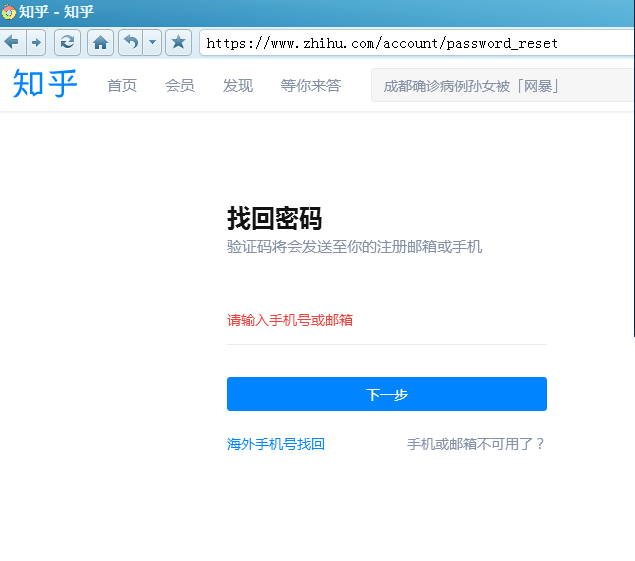Reload the page with the refresh icon

(x=67, y=42)
